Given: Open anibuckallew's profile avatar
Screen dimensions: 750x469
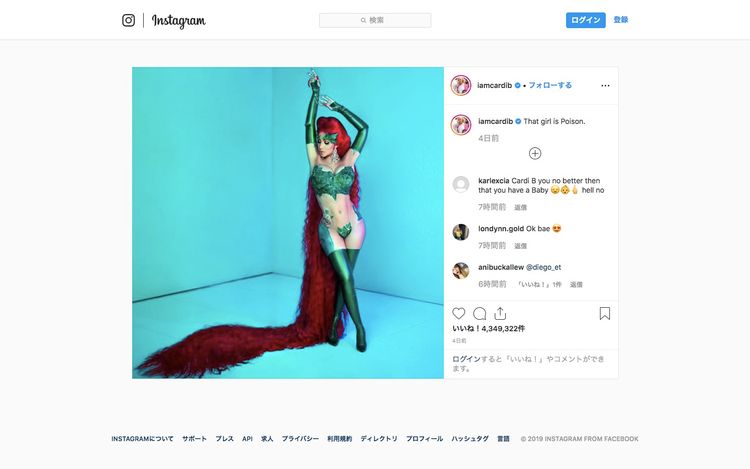Looking at the screenshot, I should (461, 271).
